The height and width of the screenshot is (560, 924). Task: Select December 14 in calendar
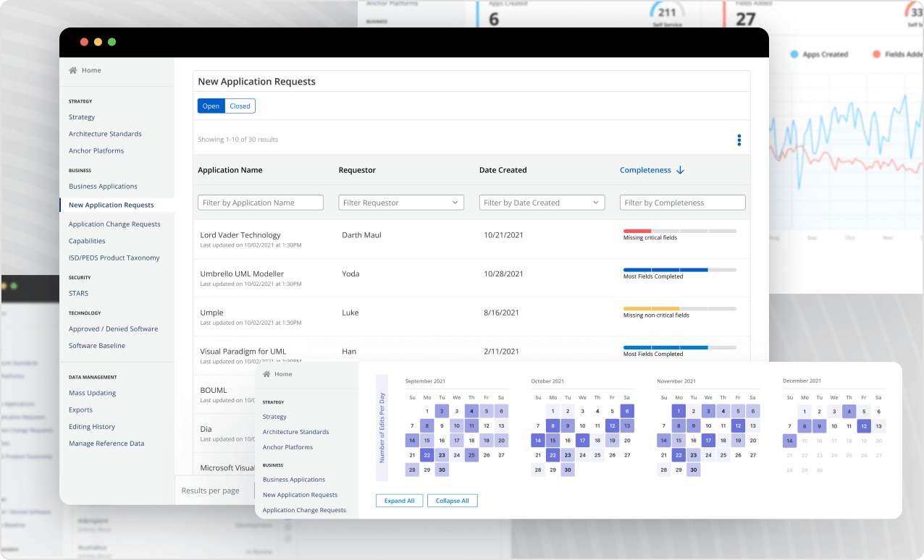(789, 440)
